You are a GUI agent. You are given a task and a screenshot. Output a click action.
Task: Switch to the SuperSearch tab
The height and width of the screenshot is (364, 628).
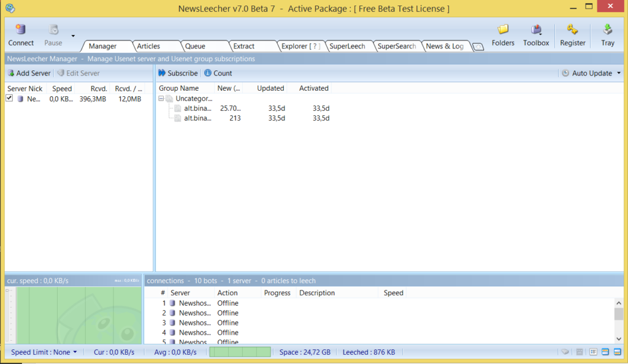pyautogui.click(x=397, y=46)
